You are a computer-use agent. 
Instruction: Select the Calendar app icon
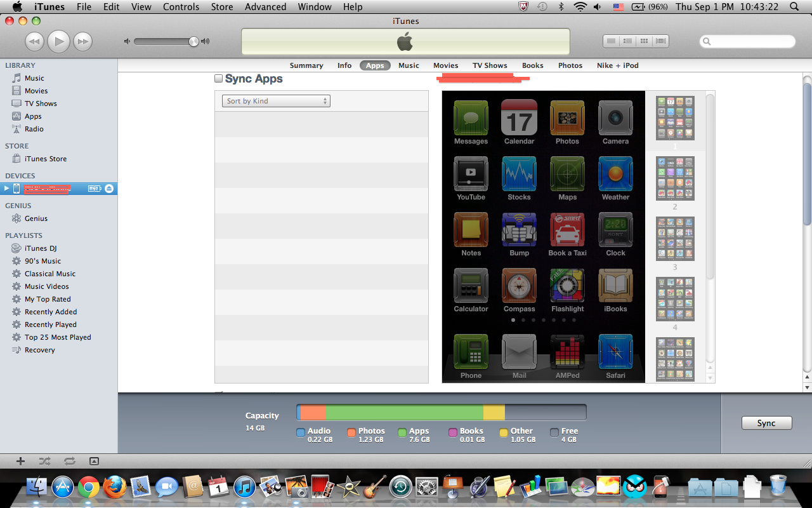click(x=519, y=117)
